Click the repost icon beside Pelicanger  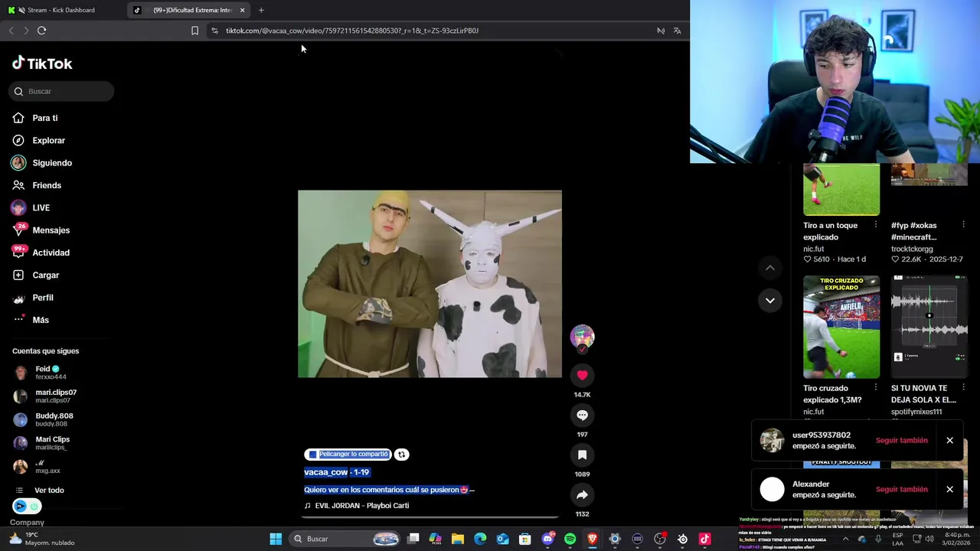401,455
